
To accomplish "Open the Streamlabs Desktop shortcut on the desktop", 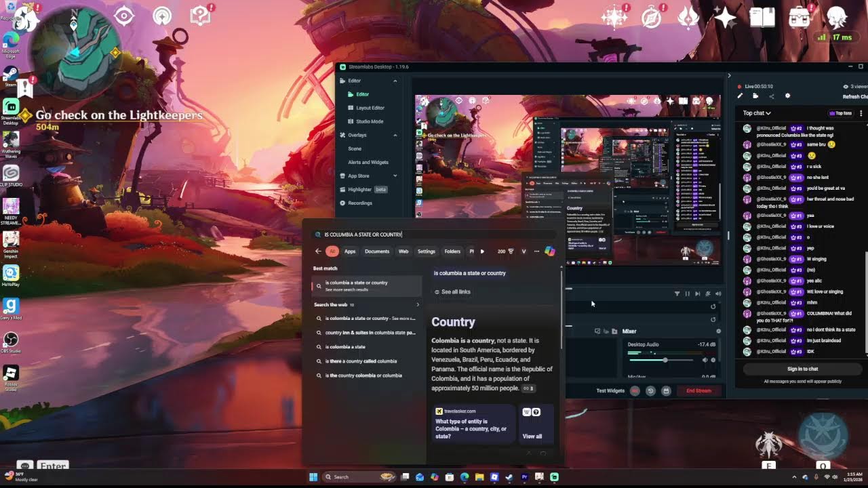I will tap(11, 110).
